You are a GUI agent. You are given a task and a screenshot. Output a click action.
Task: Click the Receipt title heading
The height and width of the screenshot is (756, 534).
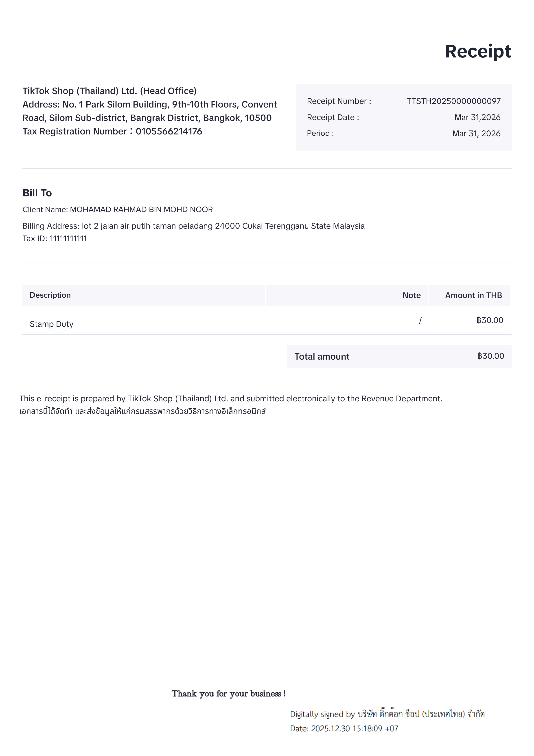click(477, 52)
